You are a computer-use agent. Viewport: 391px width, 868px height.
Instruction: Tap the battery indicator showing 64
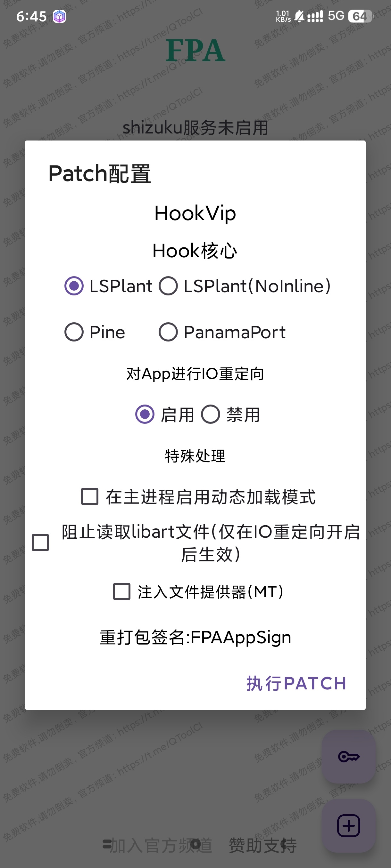pyautogui.click(x=360, y=16)
